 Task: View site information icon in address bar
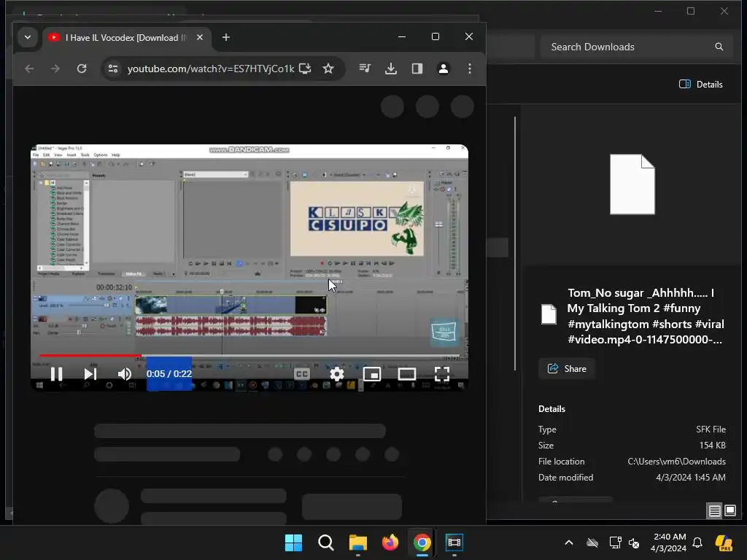tap(113, 69)
